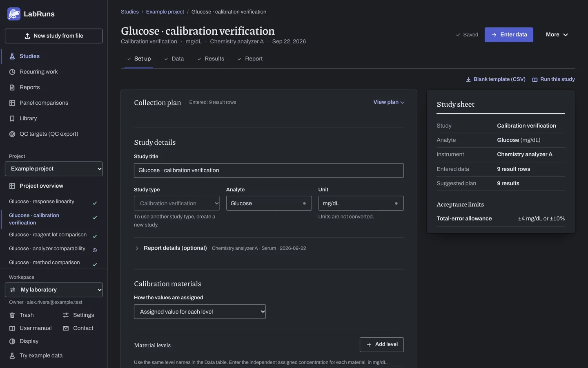
Task: Click the Unit mg/dL field
Action: 361,203
